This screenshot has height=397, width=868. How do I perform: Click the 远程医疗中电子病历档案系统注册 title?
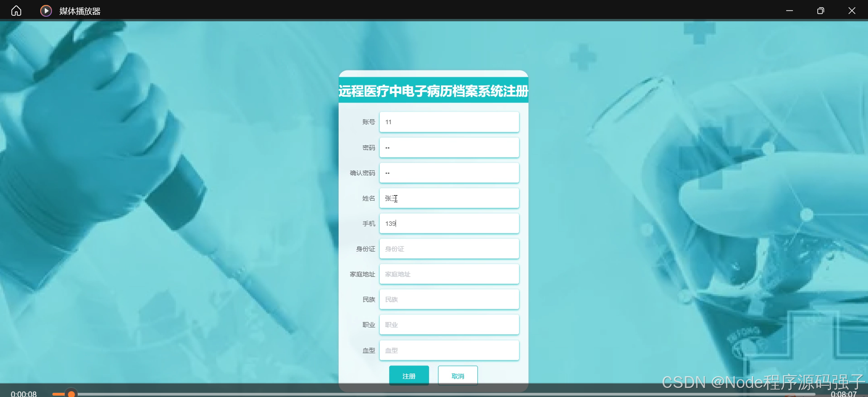[x=433, y=91]
